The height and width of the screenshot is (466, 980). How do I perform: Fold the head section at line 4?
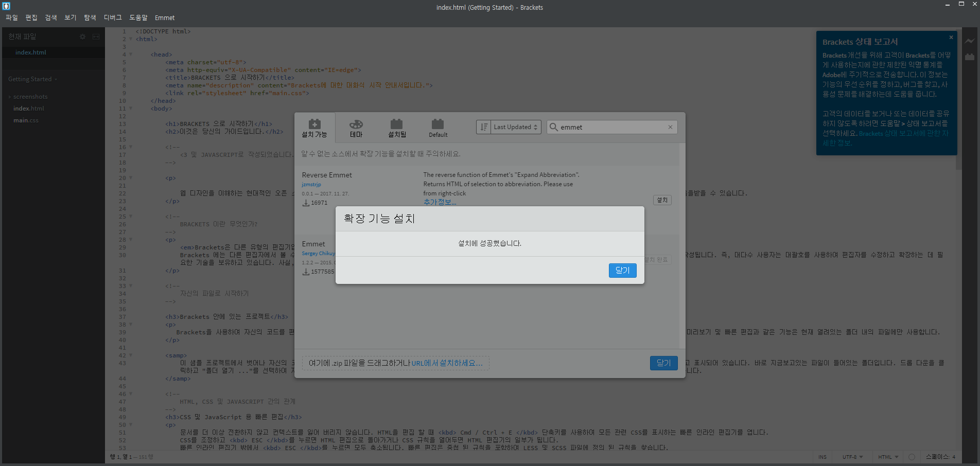(x=131, y=55)
